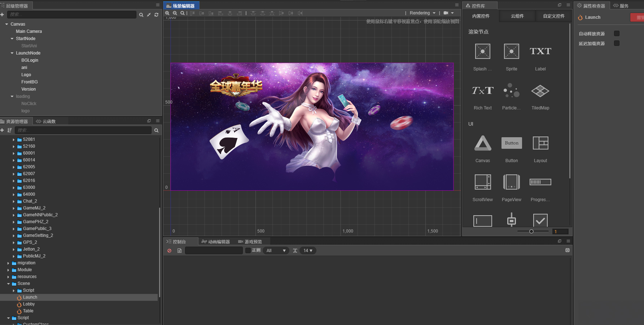Zoom in the scene editor
Image resolution: width=644 pixels, height=325 pixels.
[167, 13]
